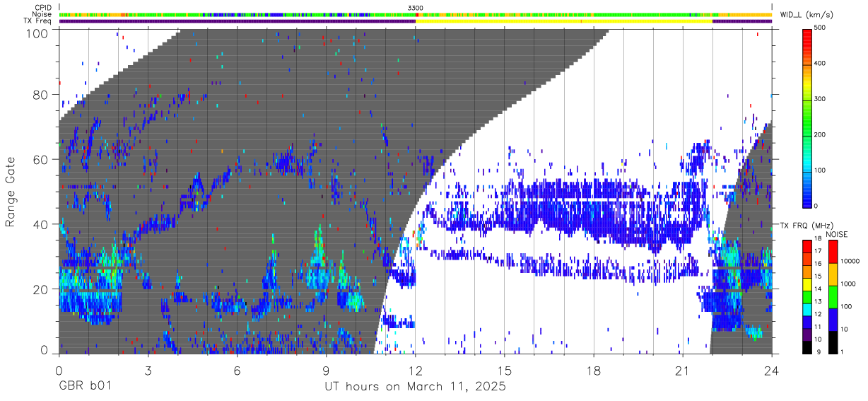The height and width of the screenshot is (401, 868).
Task: Click the 'Range Gate' y-axis title
Action: [11, 192]
